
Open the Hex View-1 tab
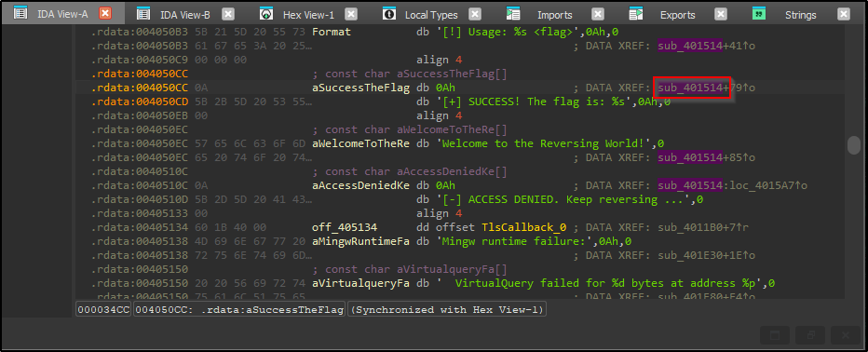[308, 15]
